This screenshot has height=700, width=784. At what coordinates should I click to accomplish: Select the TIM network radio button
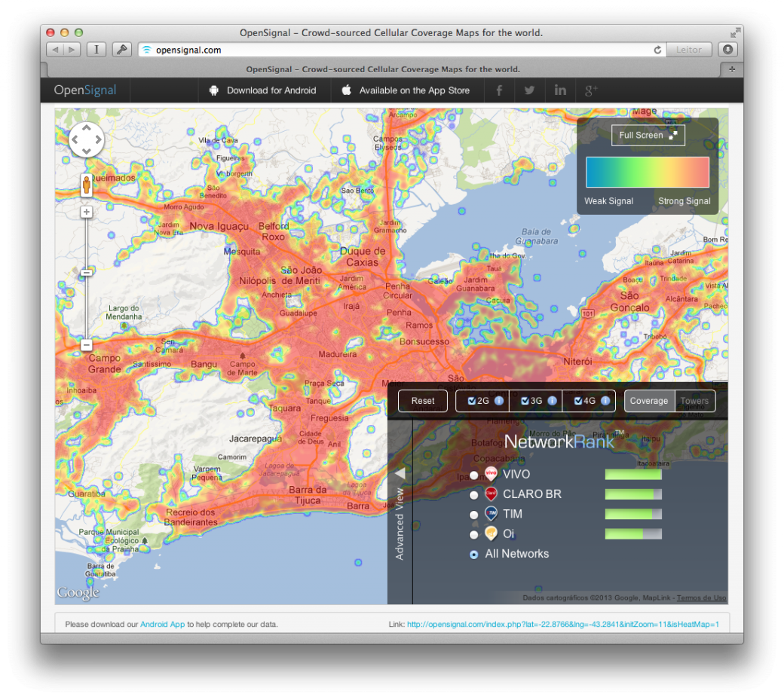coord(474,515)
